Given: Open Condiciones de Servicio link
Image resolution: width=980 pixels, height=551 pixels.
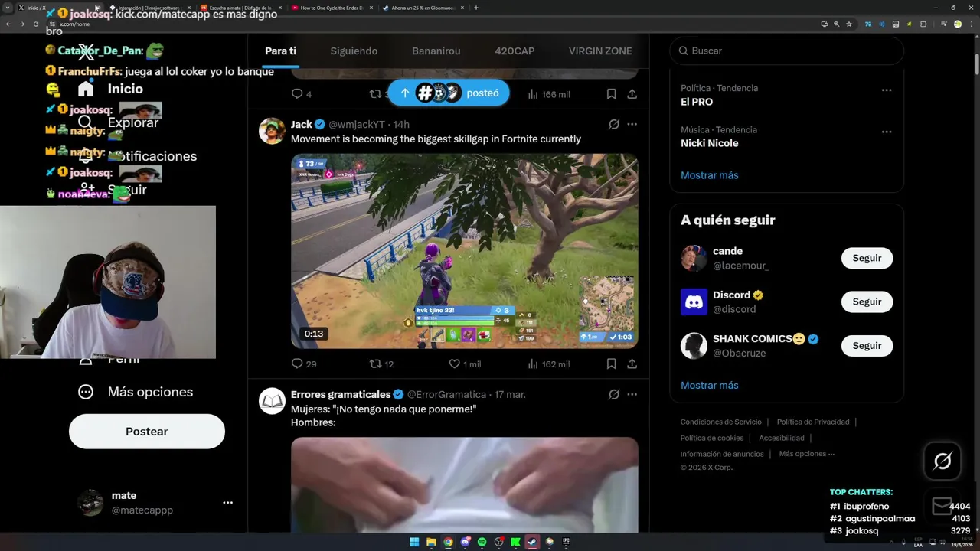Looking at the screenshot, I should click(721, 422).
